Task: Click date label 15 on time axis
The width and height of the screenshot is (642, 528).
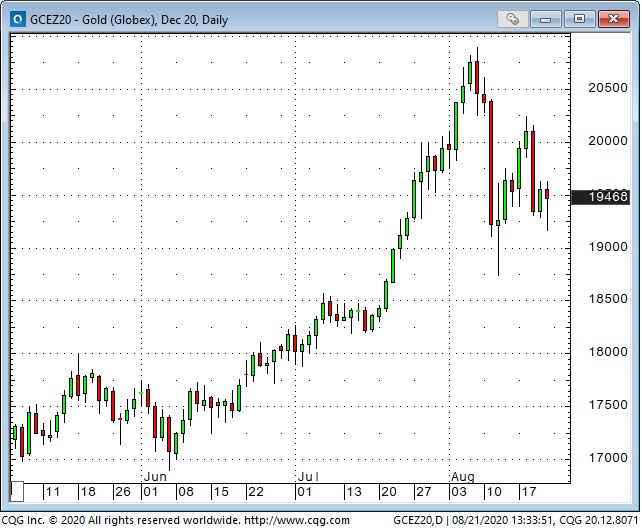Action: (x=221, y=492)
